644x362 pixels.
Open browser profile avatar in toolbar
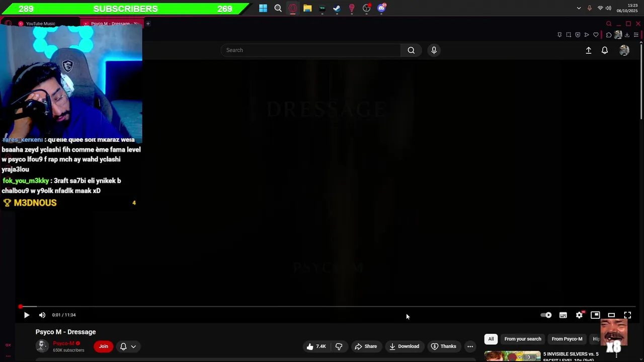tap(618, 35)
